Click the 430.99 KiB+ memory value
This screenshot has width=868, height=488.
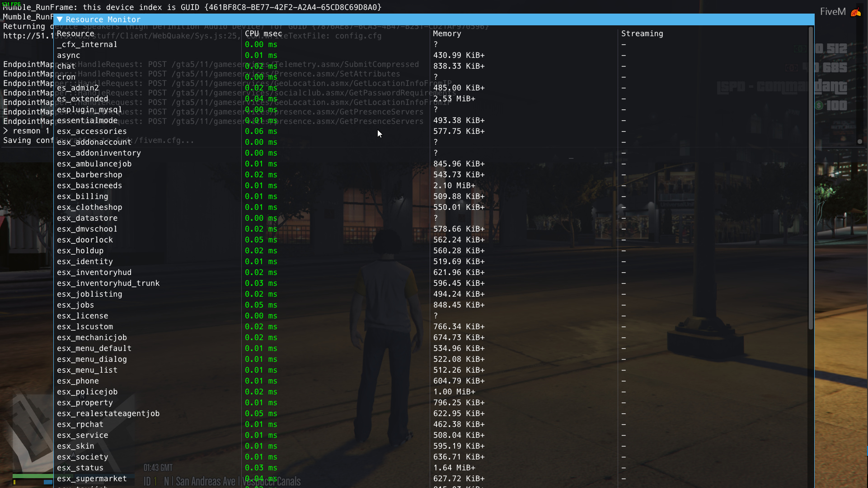point(459,55)
